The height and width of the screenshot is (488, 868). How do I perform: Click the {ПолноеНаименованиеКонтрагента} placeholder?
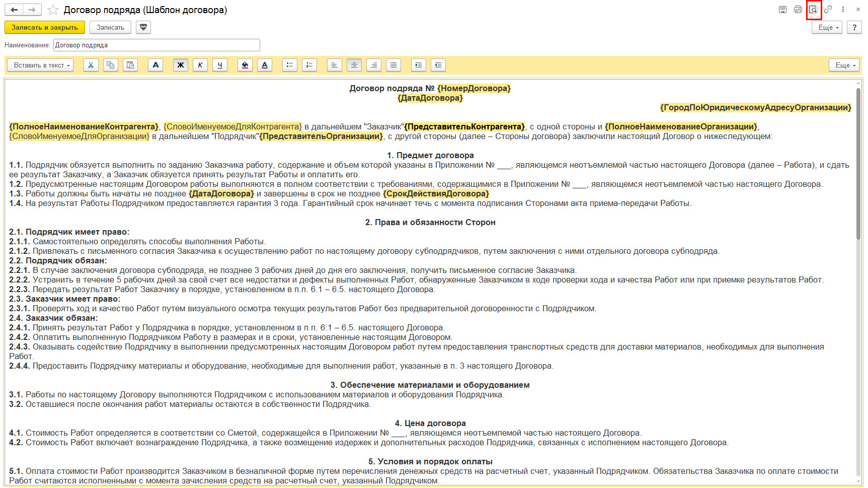[x=84, y=126]
